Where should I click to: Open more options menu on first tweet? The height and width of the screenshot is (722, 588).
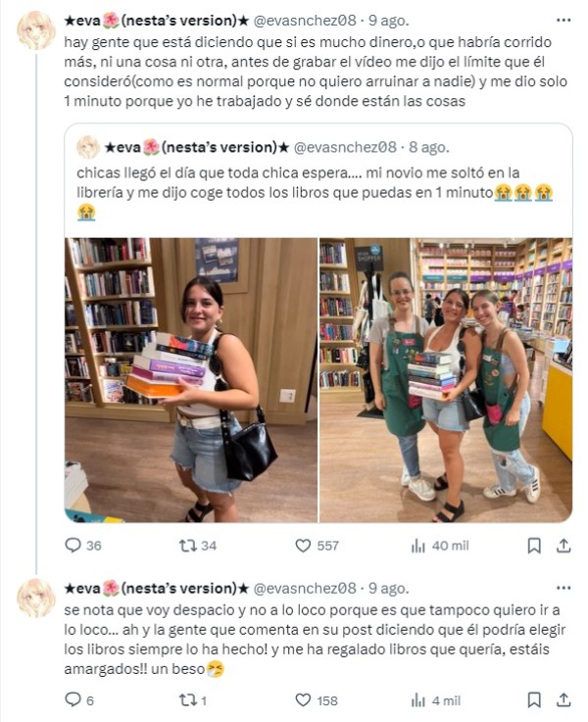(x=563, y=21)
